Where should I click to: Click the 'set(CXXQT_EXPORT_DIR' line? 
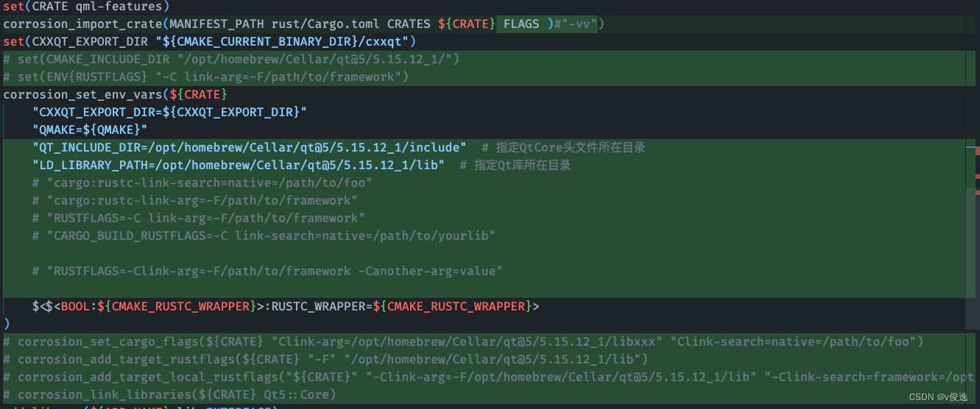[x=210, y=41]
